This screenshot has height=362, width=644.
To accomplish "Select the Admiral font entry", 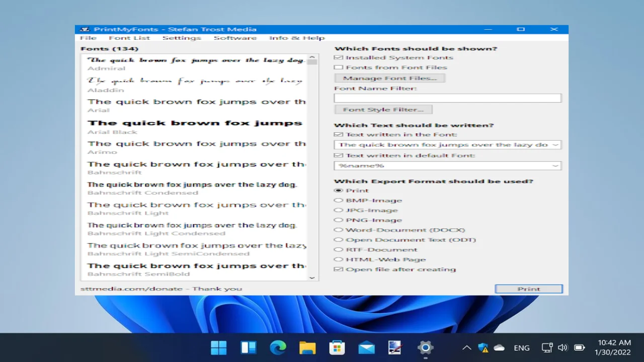I will 193,64.
